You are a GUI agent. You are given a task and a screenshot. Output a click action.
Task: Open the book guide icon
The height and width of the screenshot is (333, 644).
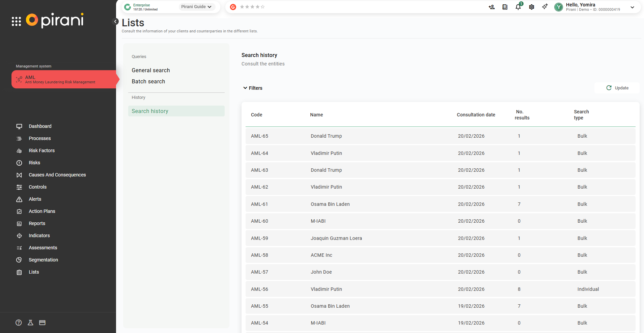click(505, 7)
